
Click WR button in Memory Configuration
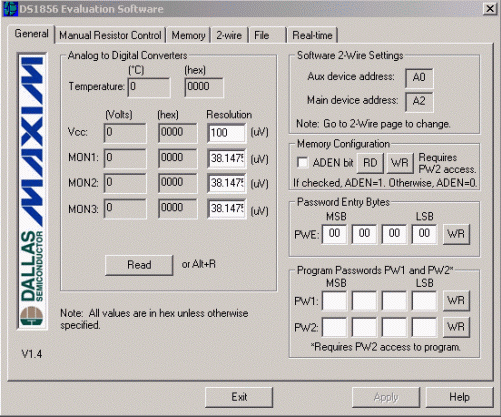400,163
